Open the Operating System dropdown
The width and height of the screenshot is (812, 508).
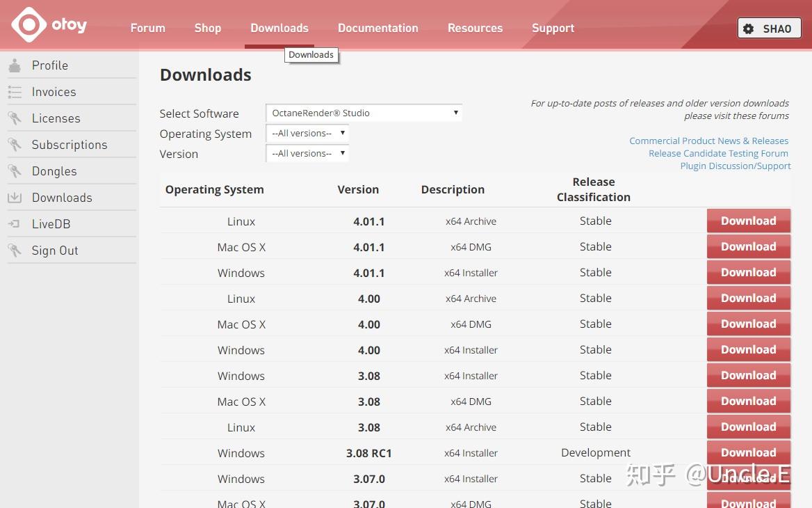307,133
